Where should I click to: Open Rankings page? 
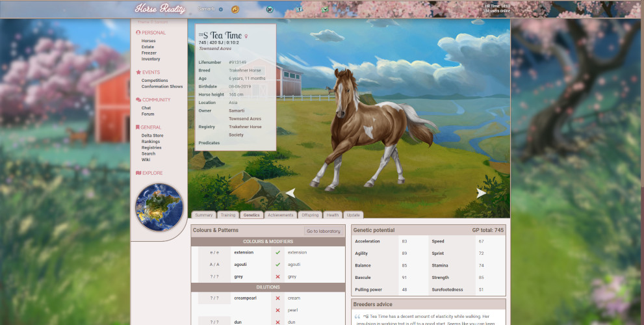coord(151,142)
